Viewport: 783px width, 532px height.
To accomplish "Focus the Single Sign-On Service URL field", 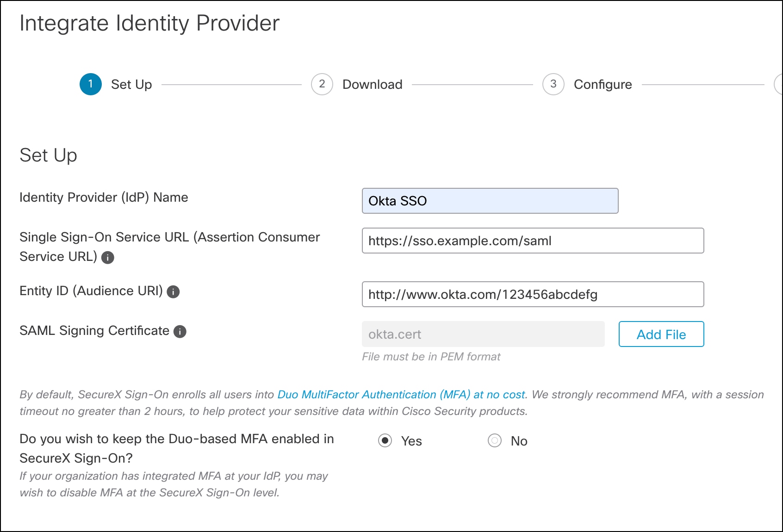I will pos(533,241).
